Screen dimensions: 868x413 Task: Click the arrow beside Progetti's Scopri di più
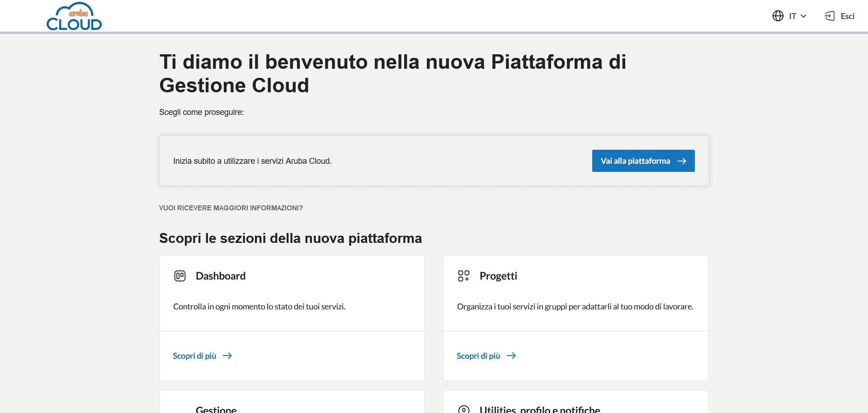click(511, 356)
